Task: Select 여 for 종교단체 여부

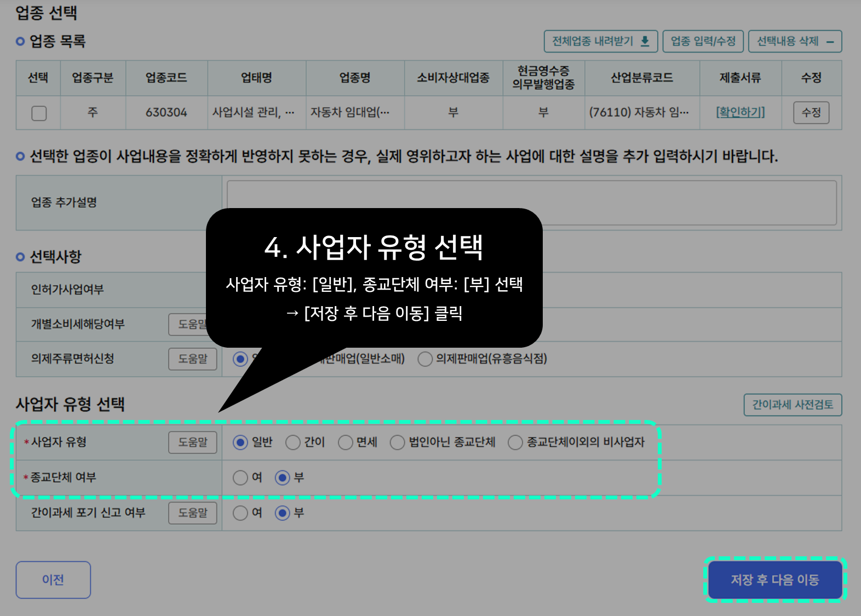Action: click(x=240, y=478)
